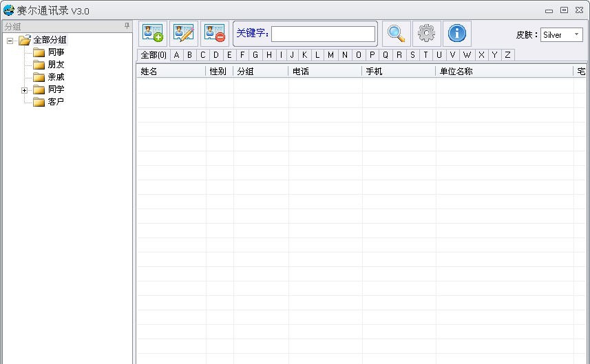Viewport: 590px width, 364px height.
Task: Filter contacts by letter C
Action: pos(203,55)
